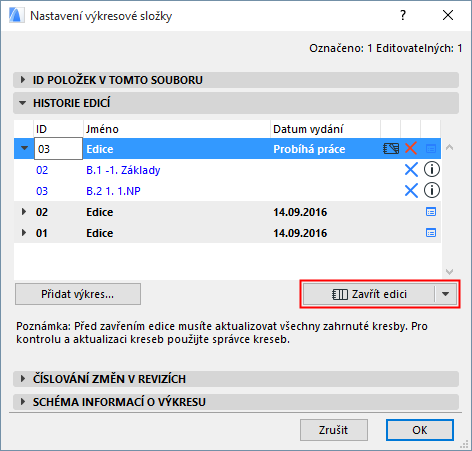This screenshot has height=451, width=472.
Task: Expand SCHÉMA INFORMACÍ O VÝKRESU panel
Action: click(236, 402)
